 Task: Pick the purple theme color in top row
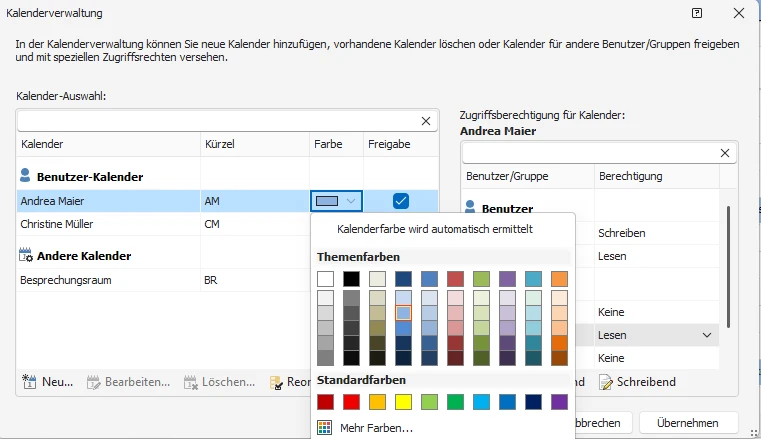pos(507,279)
